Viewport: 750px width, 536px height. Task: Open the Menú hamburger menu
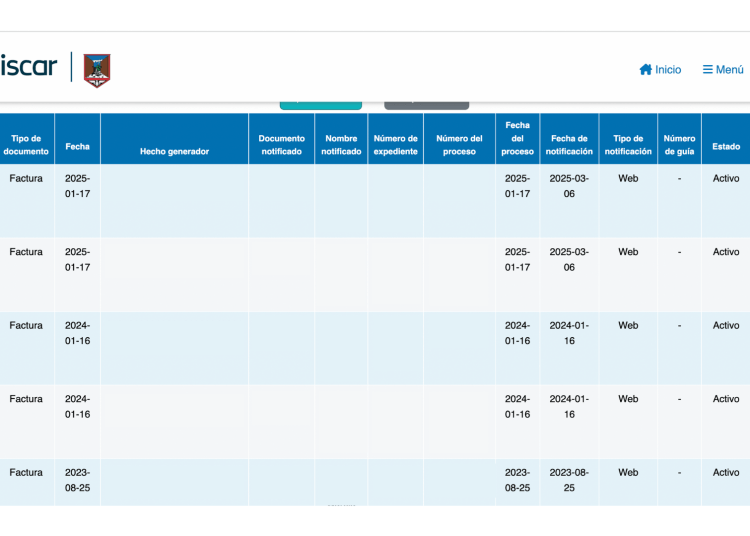[723, 70]
